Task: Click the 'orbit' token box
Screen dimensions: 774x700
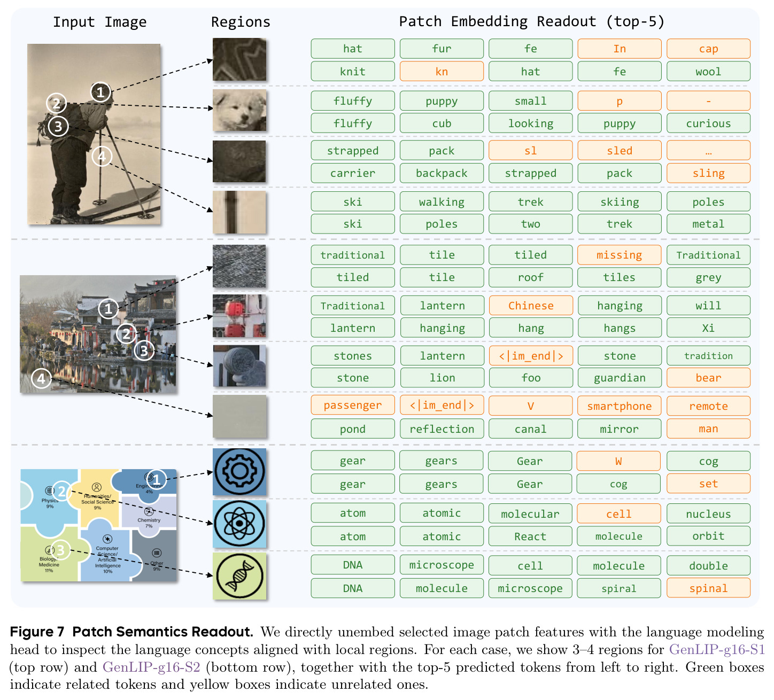Action: [708, 536]
